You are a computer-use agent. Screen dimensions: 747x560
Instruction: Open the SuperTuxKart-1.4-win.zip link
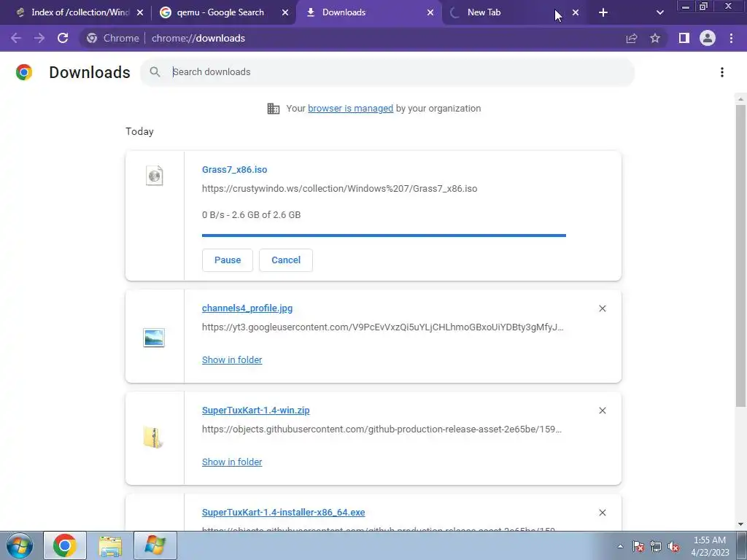click(x=256, y=410)
